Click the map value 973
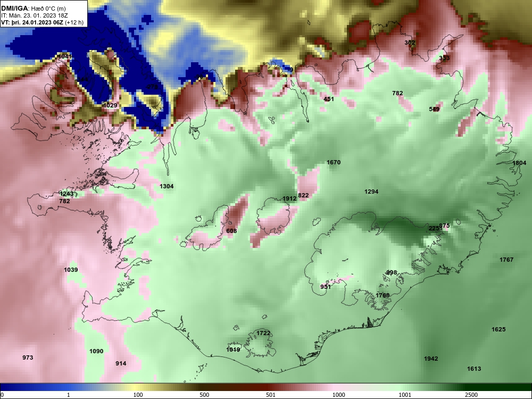Screen dimensions: 532x399 point(28,358)
